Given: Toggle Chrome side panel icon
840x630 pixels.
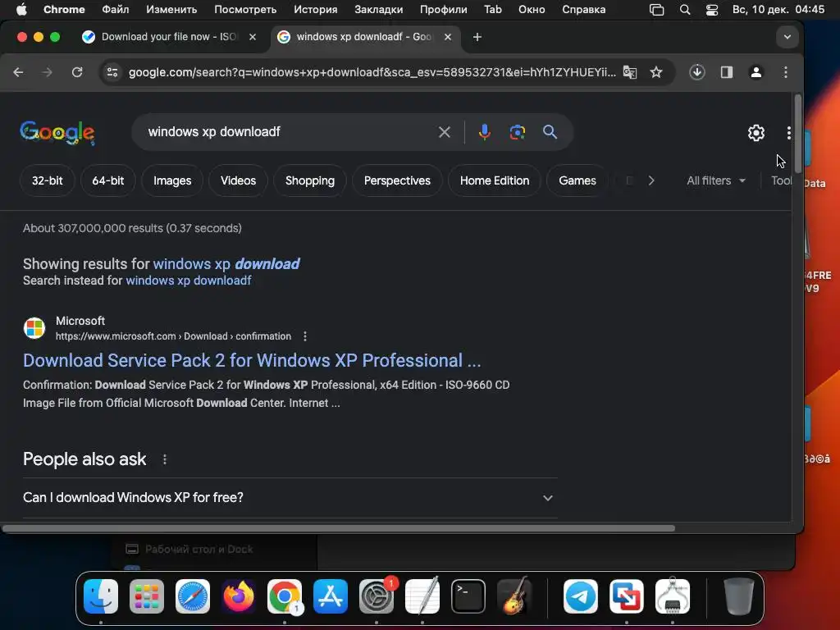Looking at the screenshot, I should pos(727,72).
